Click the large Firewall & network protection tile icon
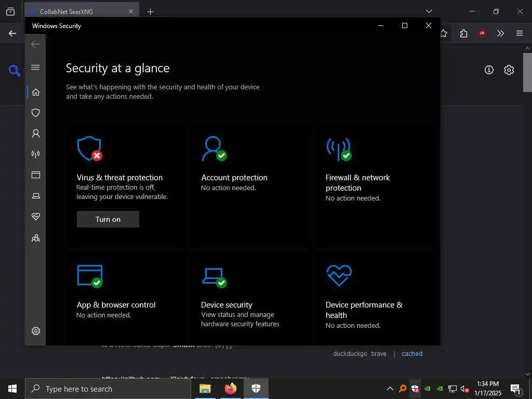Screen dimensions: 532x399 339,149
